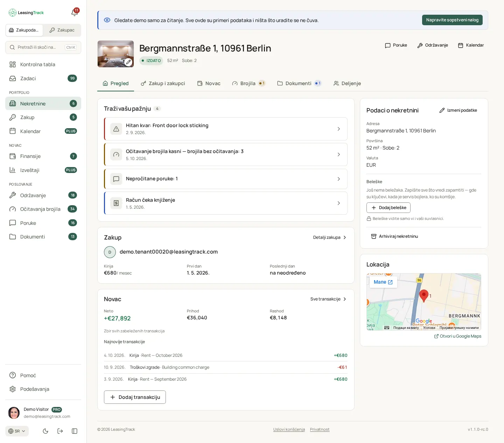Viewport: 504px width, 443px height.
Task: Open the Dokumenti tab
Action: point(299,83)
